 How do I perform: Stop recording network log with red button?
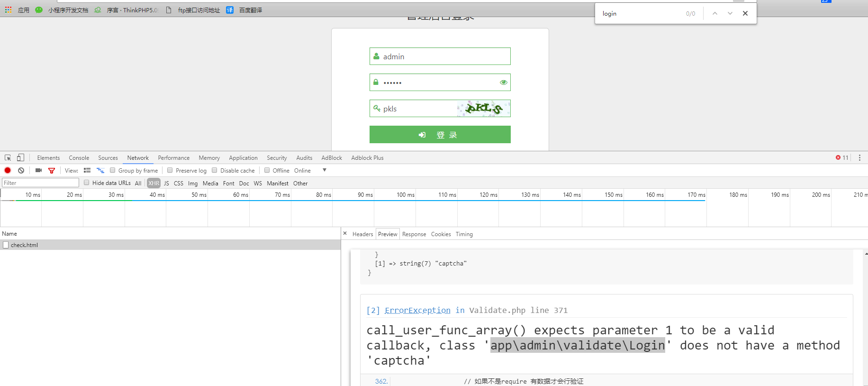pos(8,170)
